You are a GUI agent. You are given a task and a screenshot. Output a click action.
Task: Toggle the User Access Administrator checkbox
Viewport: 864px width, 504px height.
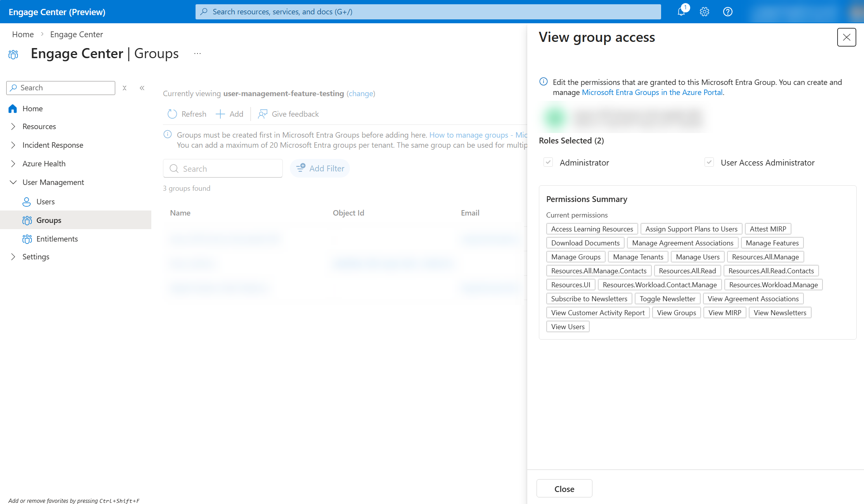point(709,162)
